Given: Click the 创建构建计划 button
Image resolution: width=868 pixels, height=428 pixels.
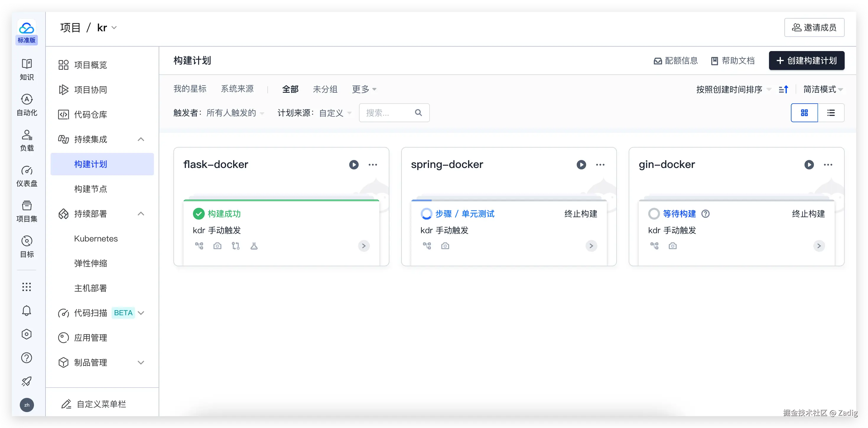Looking at the screenshot, I should 806,61.
